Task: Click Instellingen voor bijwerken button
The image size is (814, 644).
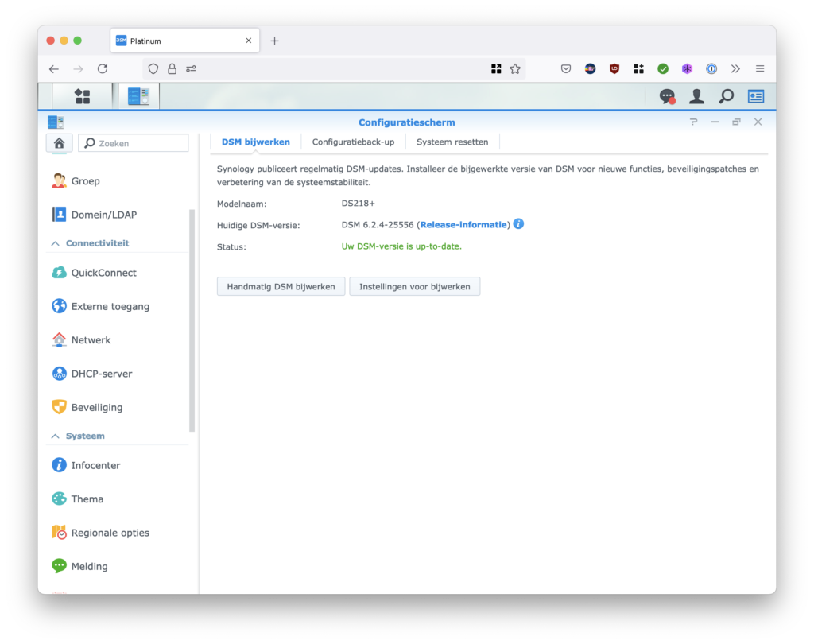Action: point(414,287)
